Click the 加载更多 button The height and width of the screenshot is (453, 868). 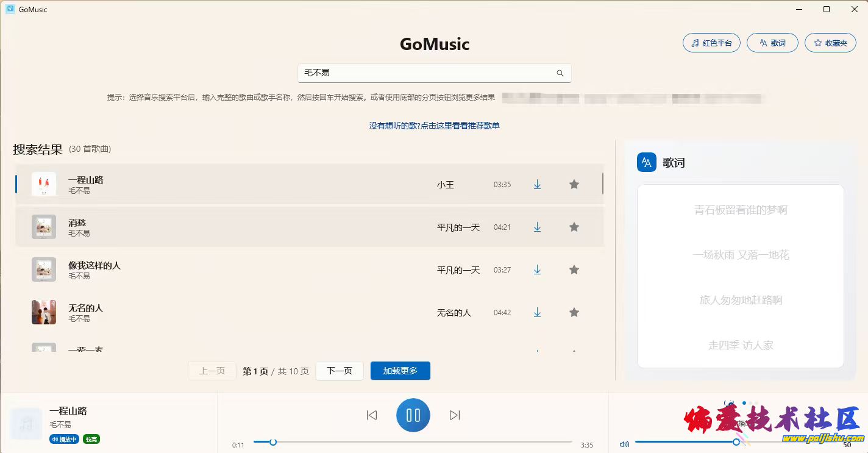pyautogui.click(x=400, y=371)
